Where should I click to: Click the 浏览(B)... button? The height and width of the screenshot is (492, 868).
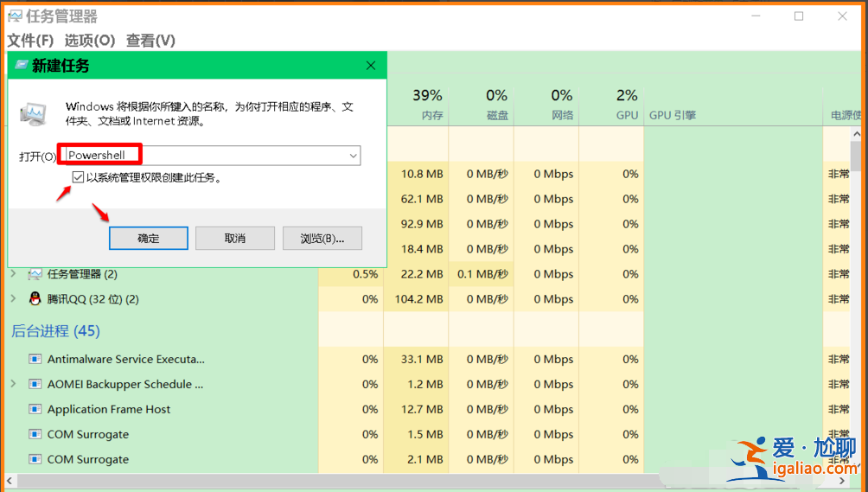322,238
